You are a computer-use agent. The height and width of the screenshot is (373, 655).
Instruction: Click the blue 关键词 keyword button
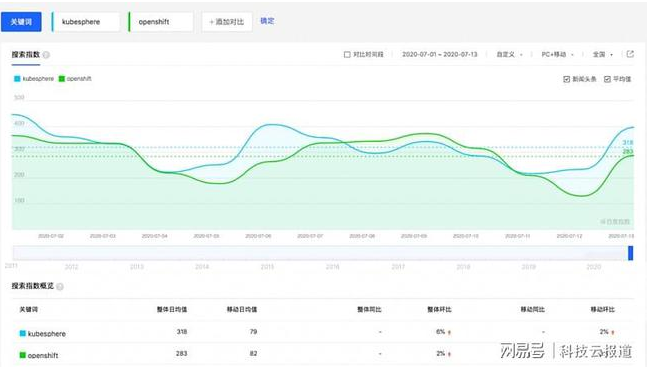(21, 22)
